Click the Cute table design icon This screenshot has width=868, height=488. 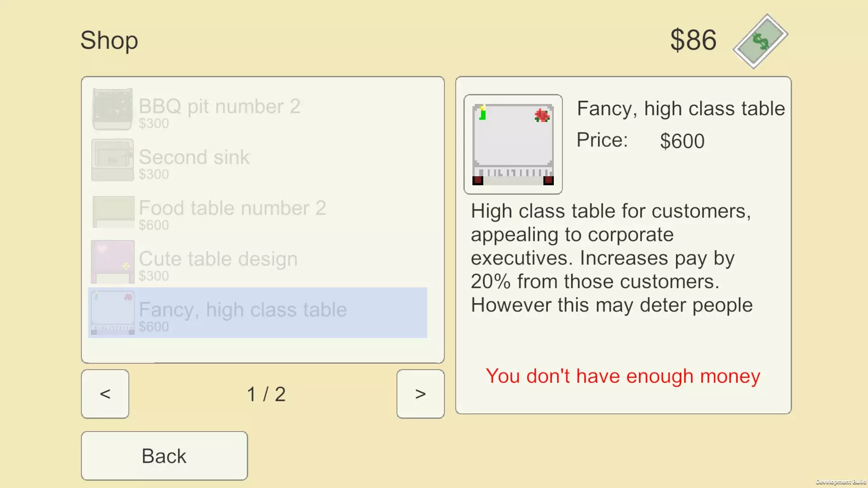[113, 262]
